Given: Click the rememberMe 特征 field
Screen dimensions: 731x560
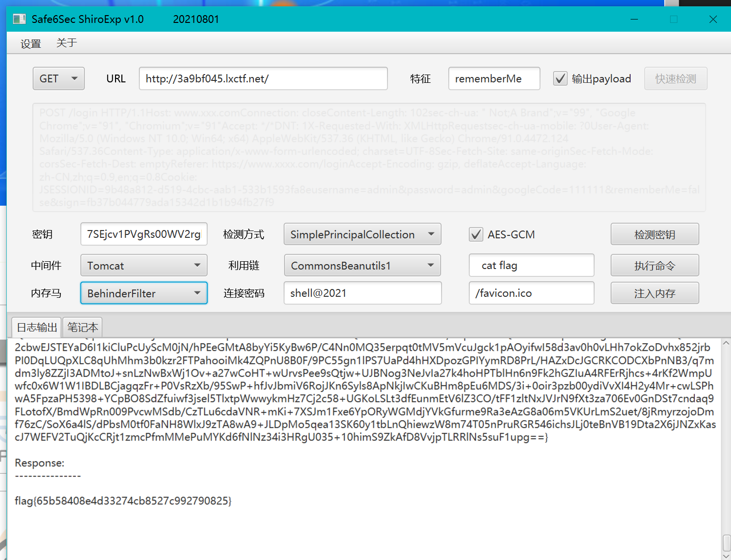Looking at the screenshot, I should (x=494, y=78).
